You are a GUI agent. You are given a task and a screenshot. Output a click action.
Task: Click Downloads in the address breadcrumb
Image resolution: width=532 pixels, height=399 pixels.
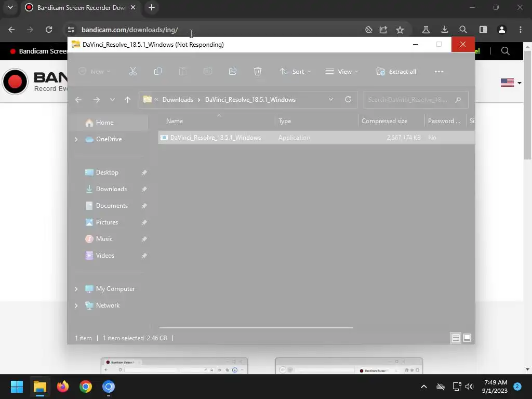click(x=178, y=100)
